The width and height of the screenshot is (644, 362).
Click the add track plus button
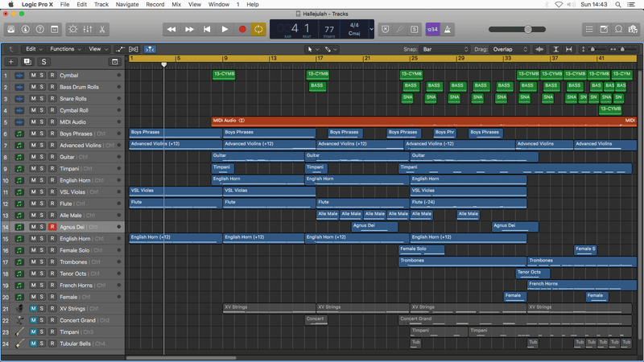(x=11, y=62)
